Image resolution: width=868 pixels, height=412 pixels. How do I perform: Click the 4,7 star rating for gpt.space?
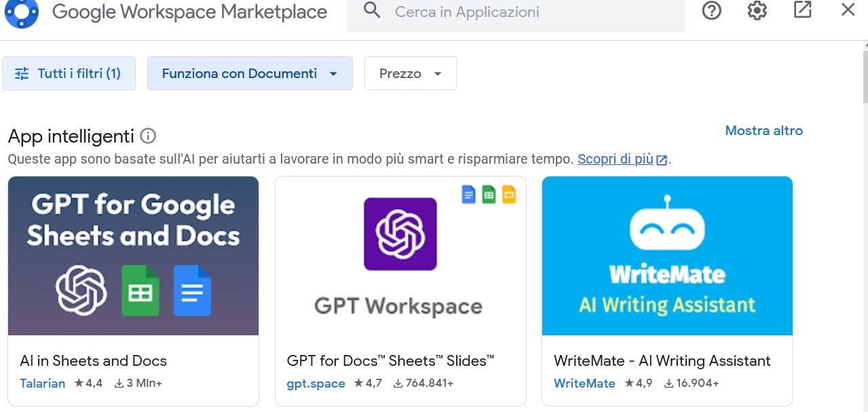tap(368, 383)
